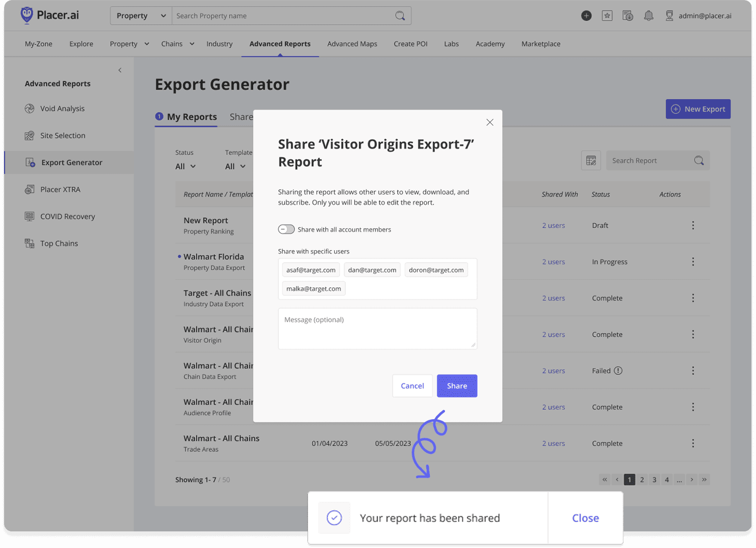Select Top Chains in the sidebar
The height and width of the screenshot is (548, 756).
[x=57, y=243]
